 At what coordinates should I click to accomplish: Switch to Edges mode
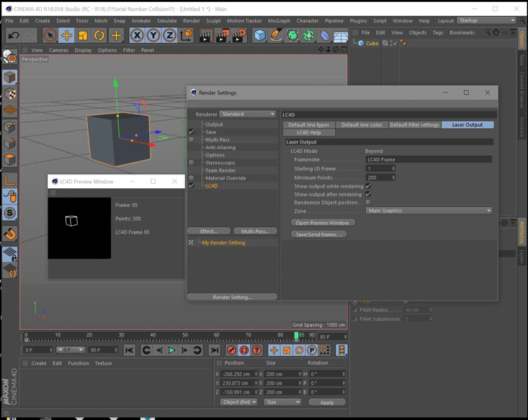pyautogui.click(x=10, y=143)
